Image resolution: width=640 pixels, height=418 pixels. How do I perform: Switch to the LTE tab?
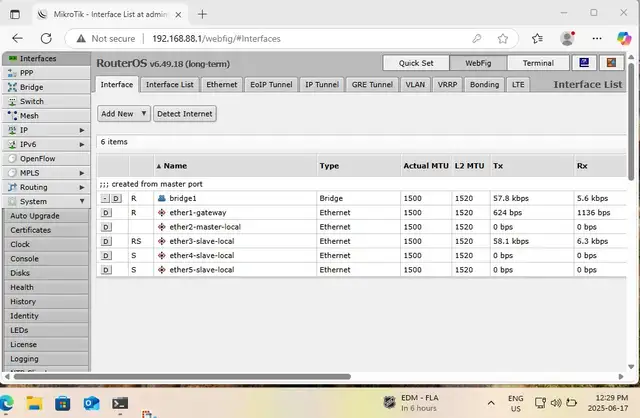(518, 84)
